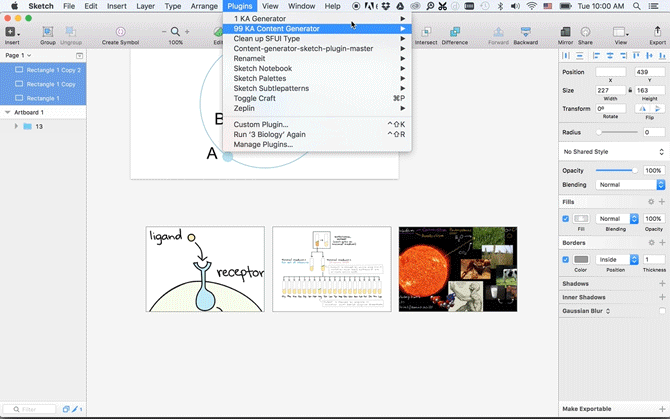This screenshot has height=419, width=670.
Task: Distribute layers horizontally icon
Action: 566,56
